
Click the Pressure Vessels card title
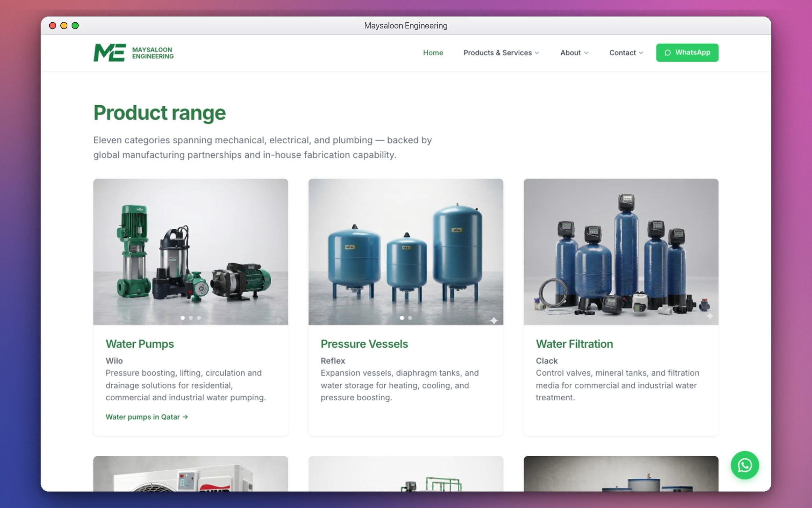tap(364, 344)
